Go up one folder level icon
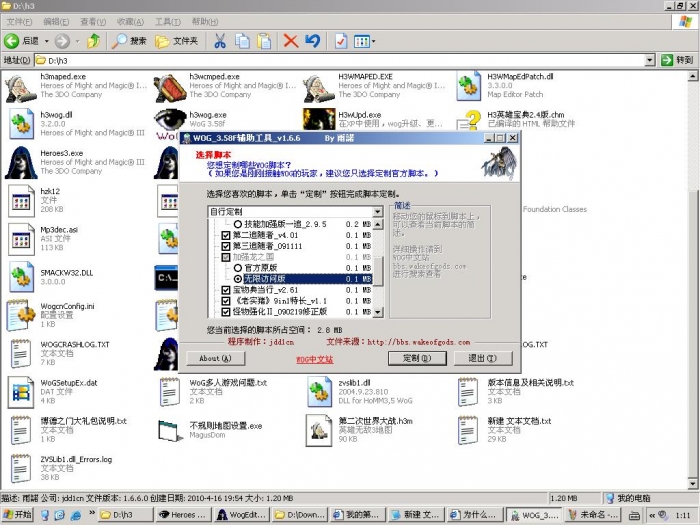Screen dimensions: 700x525 94,41
